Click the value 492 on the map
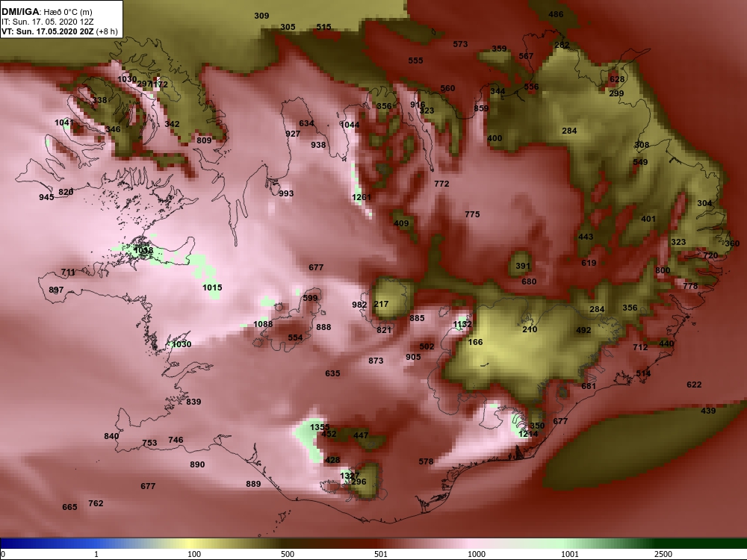Viewport: 747px width, 560px height. (x=583, y=330)
